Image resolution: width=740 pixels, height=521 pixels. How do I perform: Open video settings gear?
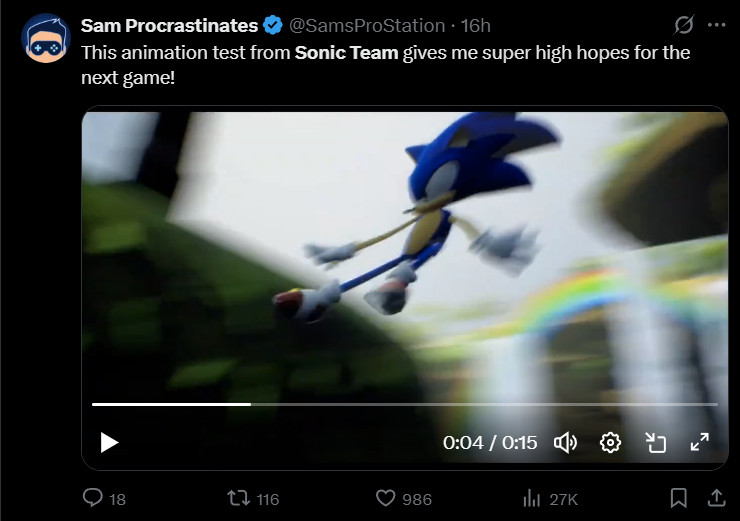point(610,443)
